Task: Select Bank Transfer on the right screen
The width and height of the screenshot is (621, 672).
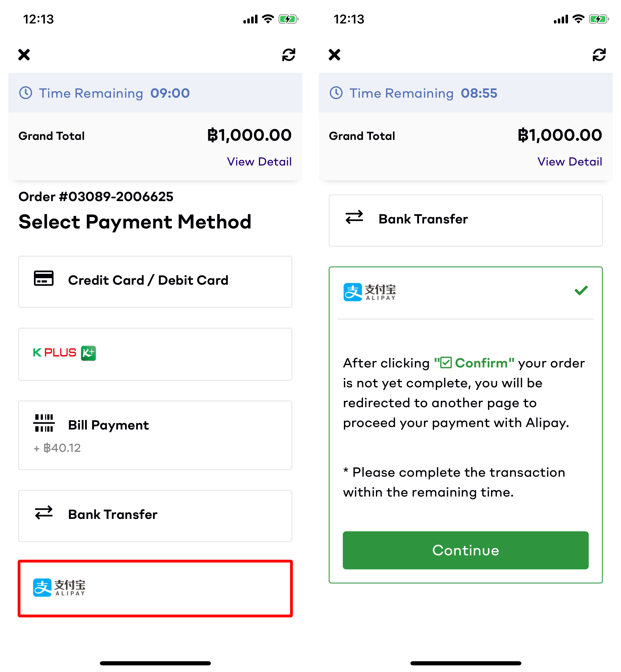Action: 465,219
